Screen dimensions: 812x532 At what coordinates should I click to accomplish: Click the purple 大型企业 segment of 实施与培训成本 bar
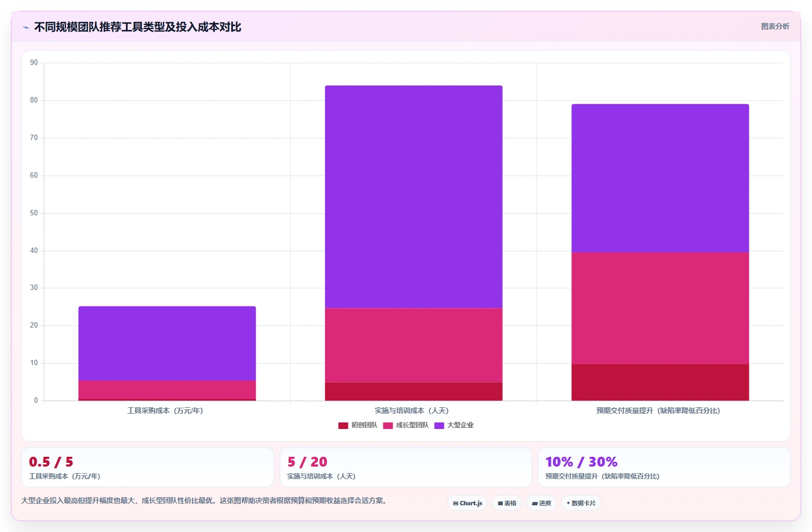click(413, 197)
